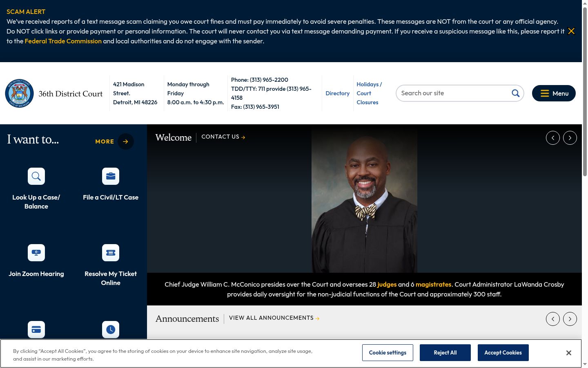Click the clock icon tile

click(111, 330)
